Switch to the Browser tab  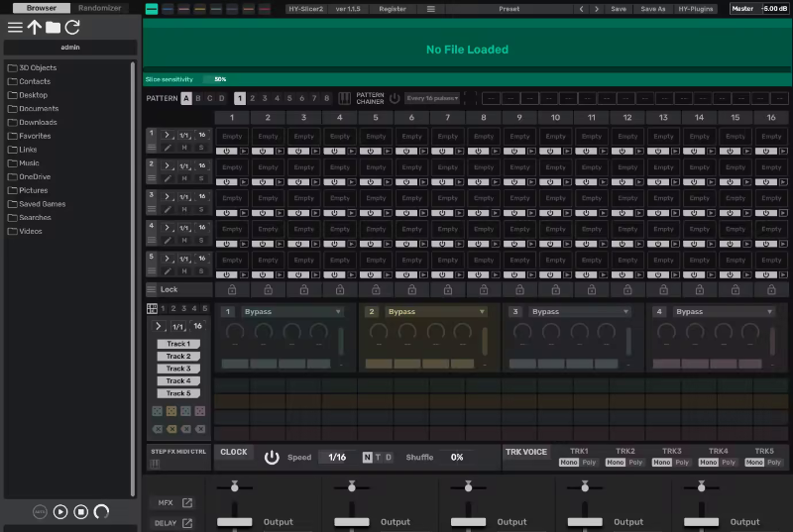pyautogui.click(x=42, y=8)
